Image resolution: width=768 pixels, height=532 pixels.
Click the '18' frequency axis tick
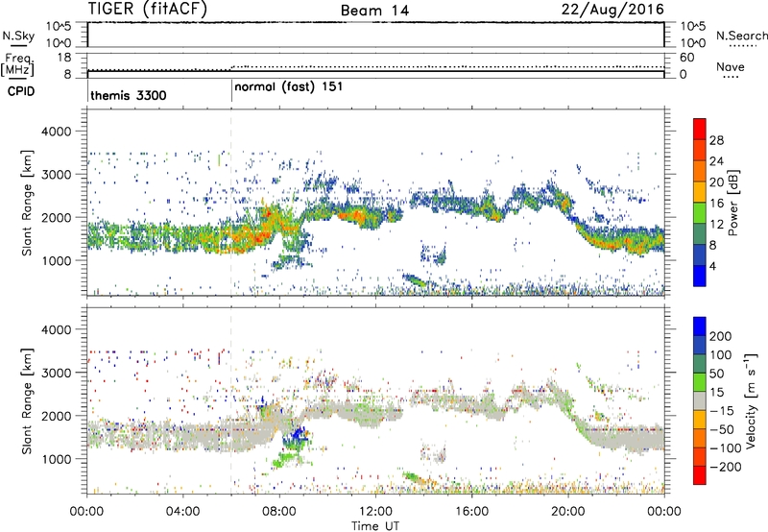[x=64, y=58]
